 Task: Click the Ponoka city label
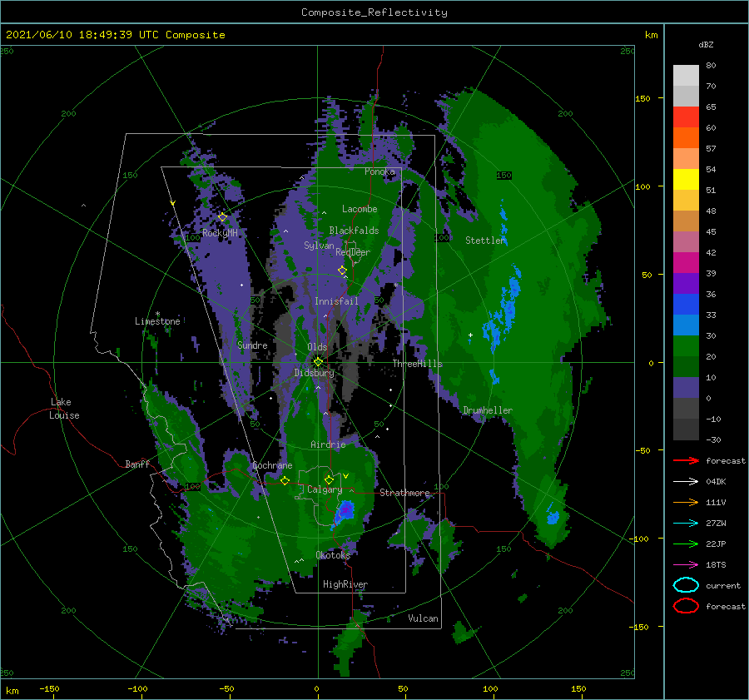point(379,171)
